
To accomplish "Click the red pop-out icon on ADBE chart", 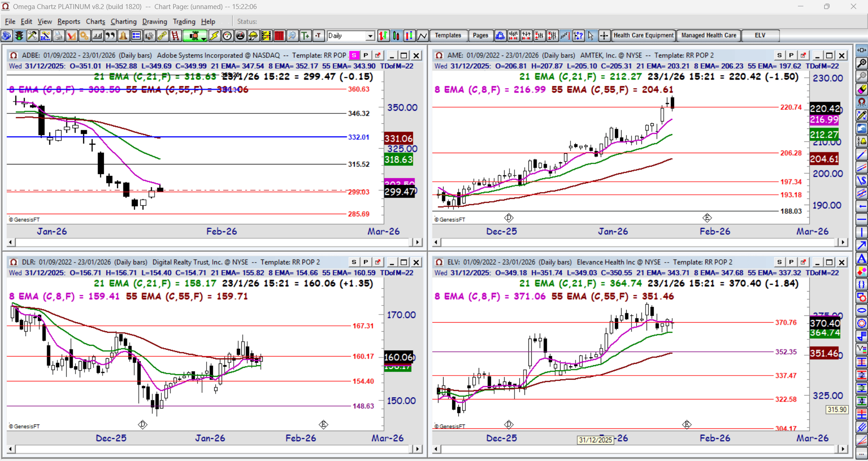I will (378, 55).
